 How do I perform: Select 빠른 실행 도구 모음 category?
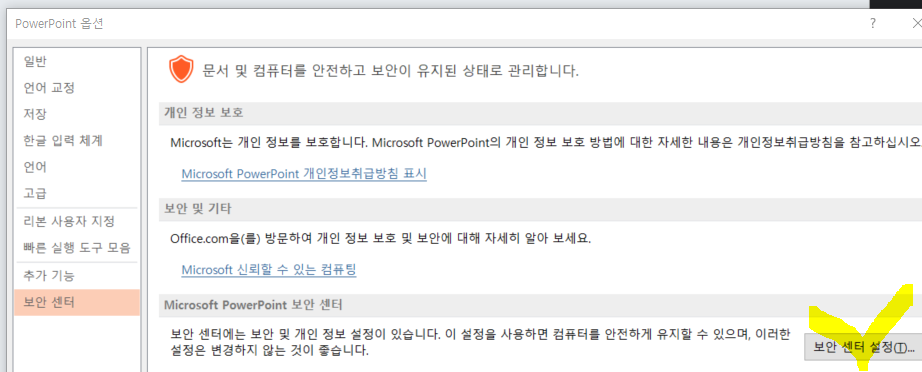[76, 248]
